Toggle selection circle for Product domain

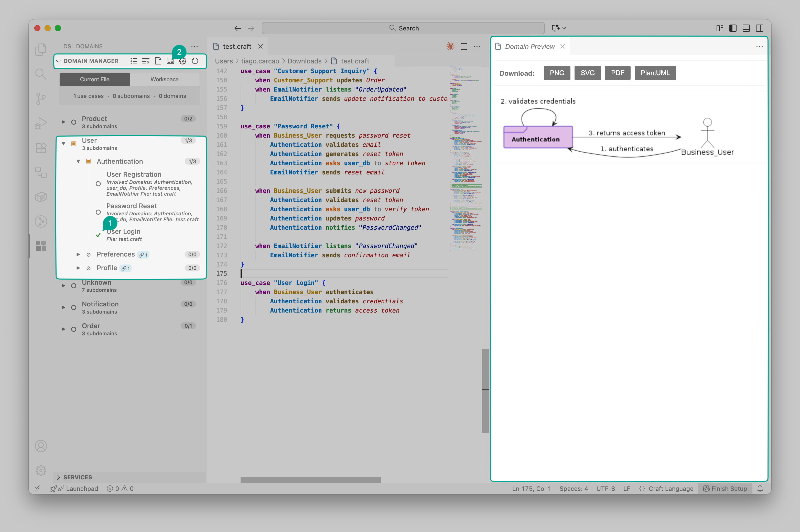74,122
